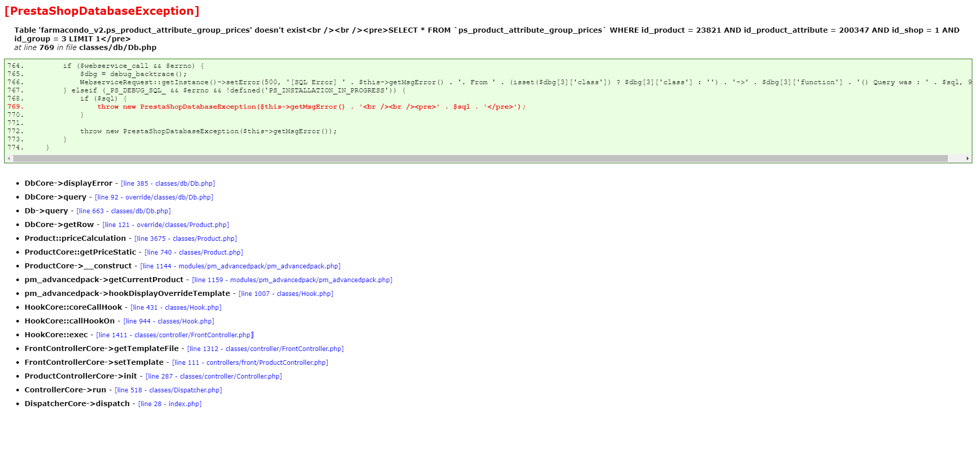Viewport: 980px width, 475px height.
Task: Click the "ProductCore->__construct" trace entry
Action: (78, 266)
